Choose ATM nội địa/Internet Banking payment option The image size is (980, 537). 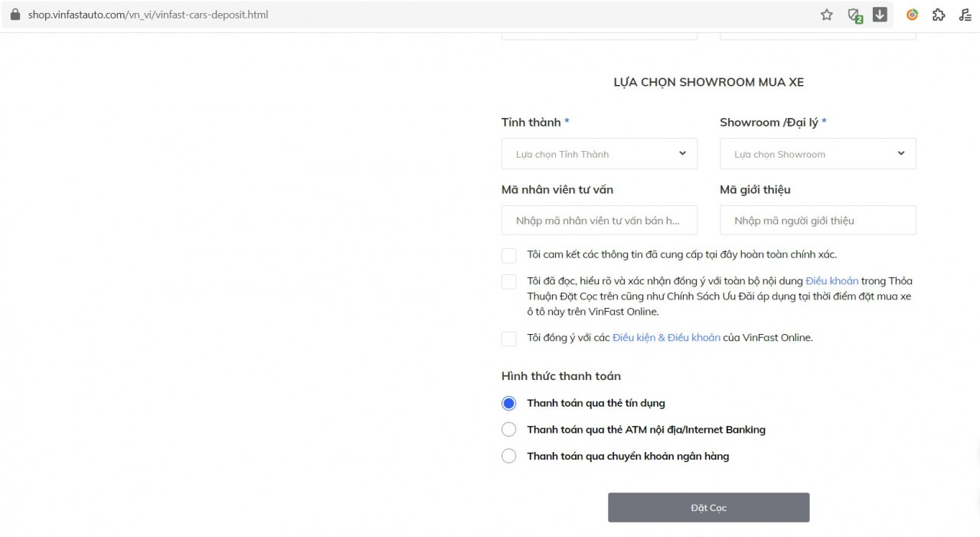coord(508,430)
